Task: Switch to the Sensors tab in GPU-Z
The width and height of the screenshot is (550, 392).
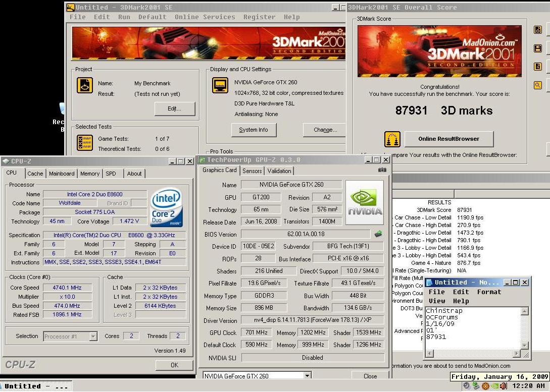Action: (252, 171)
